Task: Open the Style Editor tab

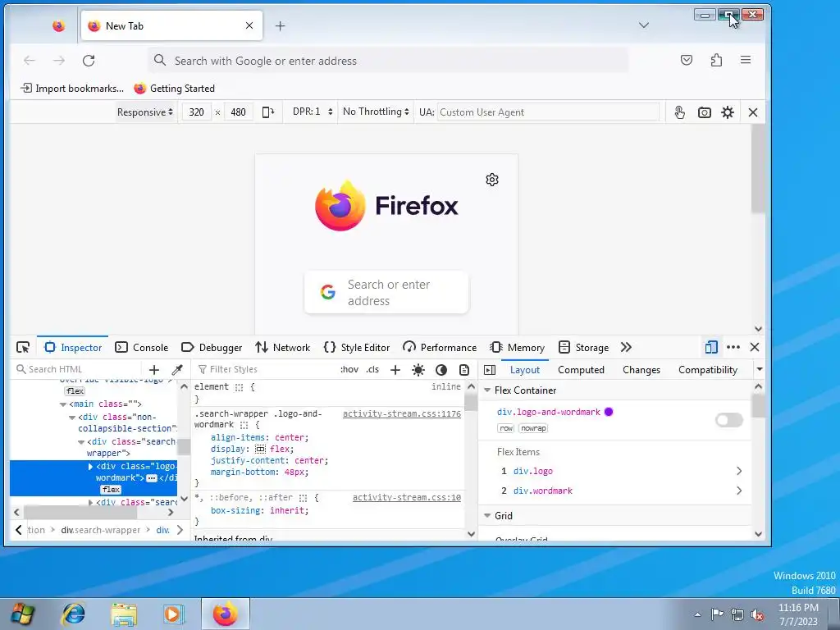Action: point(357,347)
